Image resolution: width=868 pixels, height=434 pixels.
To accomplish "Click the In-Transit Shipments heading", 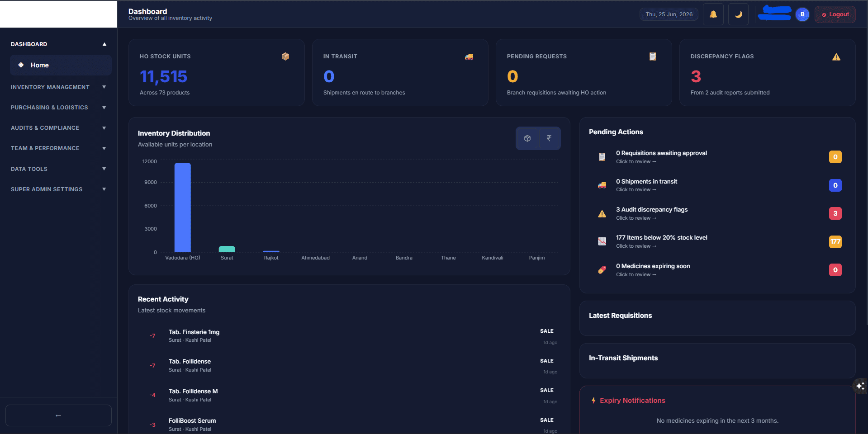I will (x=623, y=358).
